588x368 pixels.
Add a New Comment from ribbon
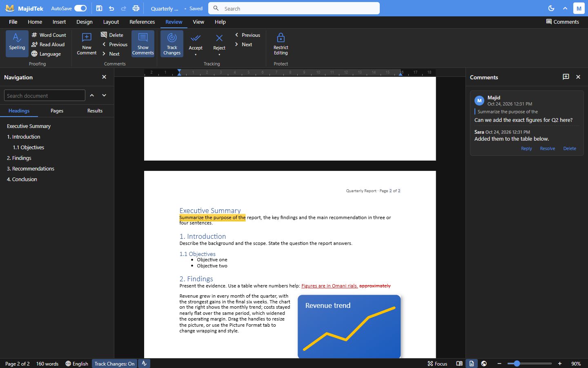(87, 43)
